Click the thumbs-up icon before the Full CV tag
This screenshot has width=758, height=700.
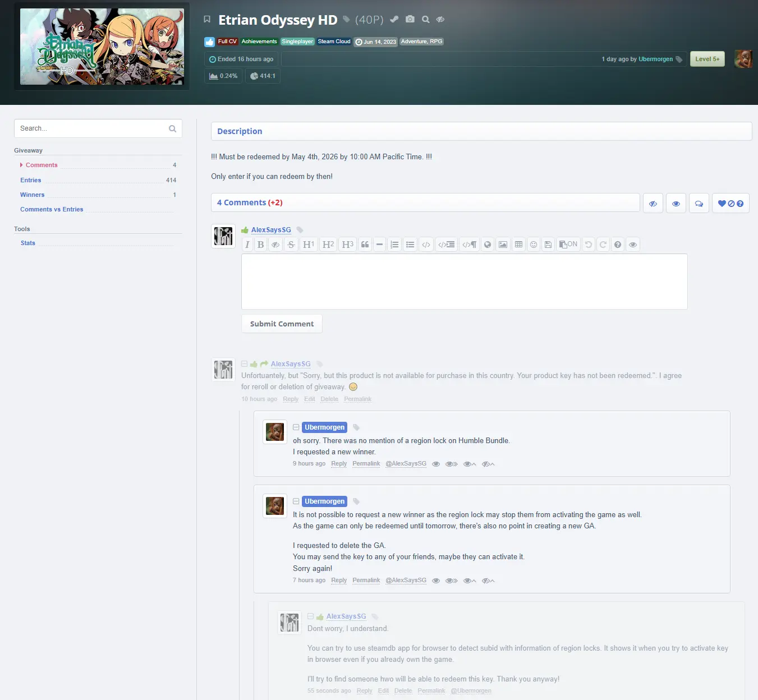[x=209, y=42]
